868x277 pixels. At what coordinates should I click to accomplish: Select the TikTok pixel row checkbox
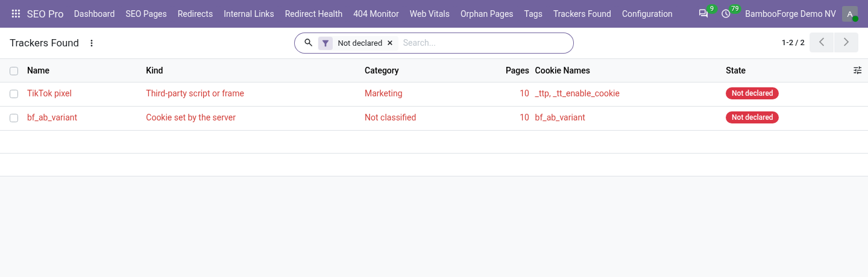click(x=14, y=94)
